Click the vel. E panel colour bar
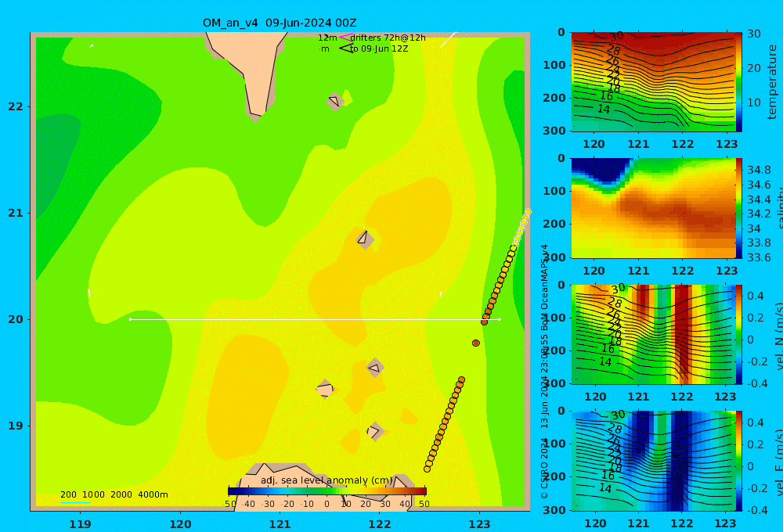 (738, 461)
